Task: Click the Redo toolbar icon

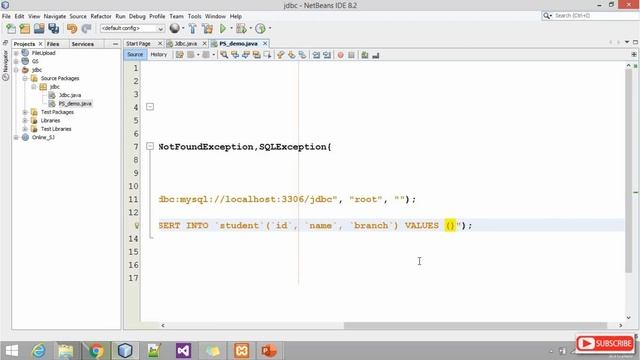Action: pyautogui.click(x=86, y=29)
